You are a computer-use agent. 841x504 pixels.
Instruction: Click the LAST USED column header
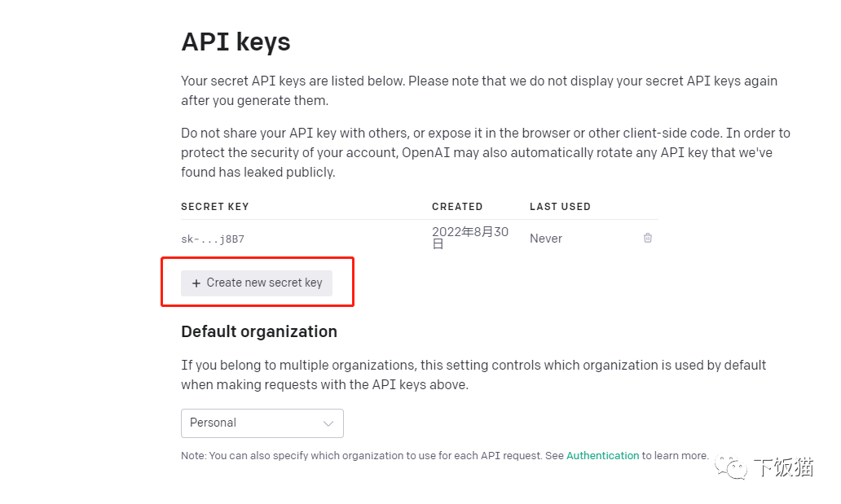click(560, 207)
